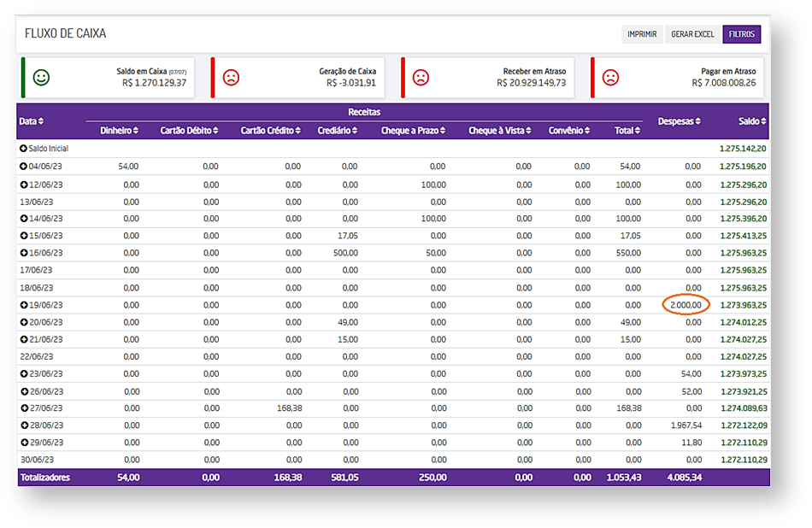Expand the Saldo Inicial row
Screen dimensions: 812x528
click(x=24, y=149)
